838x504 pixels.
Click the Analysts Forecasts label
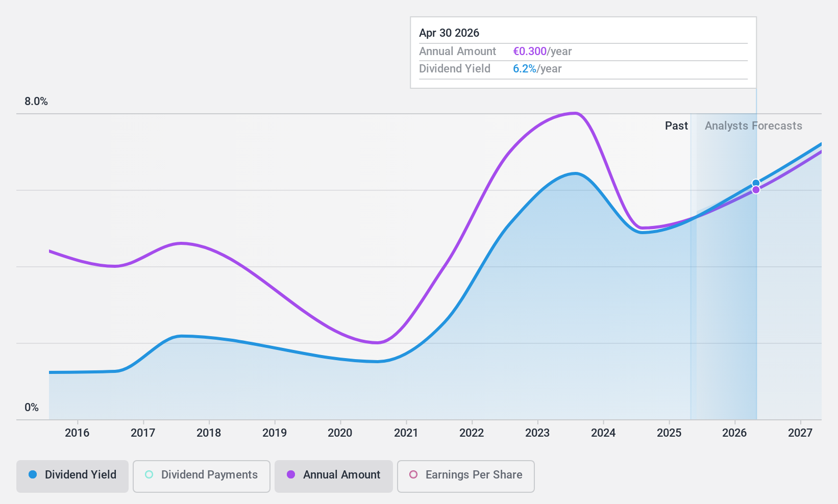(x=753, y=126)
